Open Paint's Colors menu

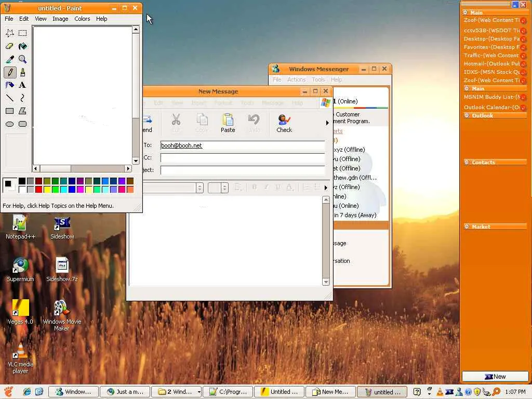(x=82, y=19)
